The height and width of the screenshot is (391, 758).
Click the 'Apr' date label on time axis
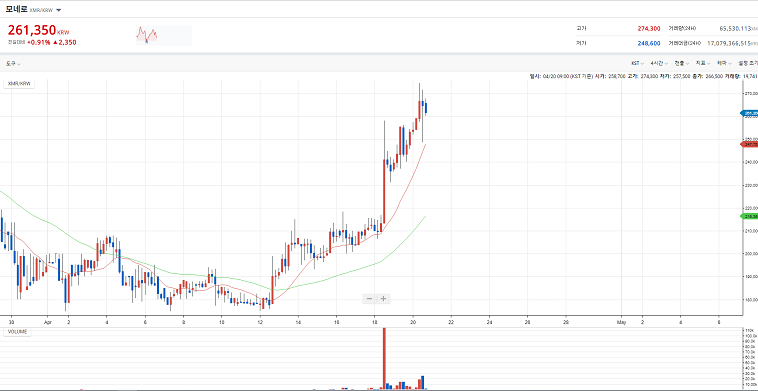[x=47, y=322]
